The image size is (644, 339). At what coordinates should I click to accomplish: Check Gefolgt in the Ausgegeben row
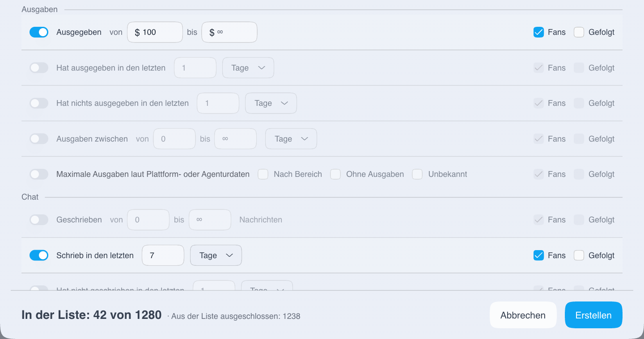coord(579,32)
